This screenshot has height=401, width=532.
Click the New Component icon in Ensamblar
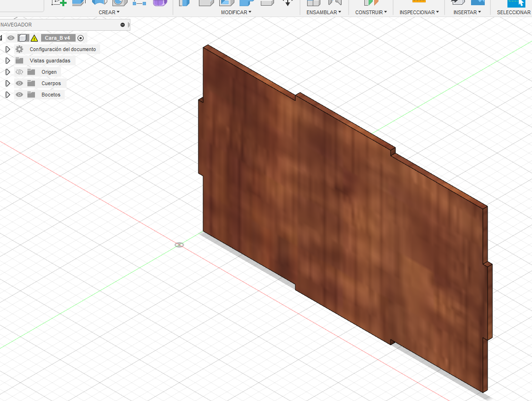point(314,2)
